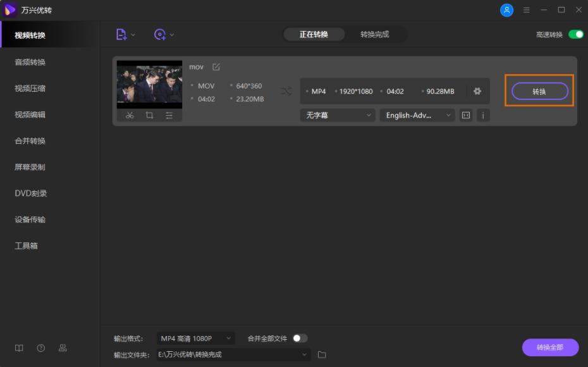This screenshot has height=367, width=588.
Task: Open the add files icon menu
Action: (x=123, y=34)
